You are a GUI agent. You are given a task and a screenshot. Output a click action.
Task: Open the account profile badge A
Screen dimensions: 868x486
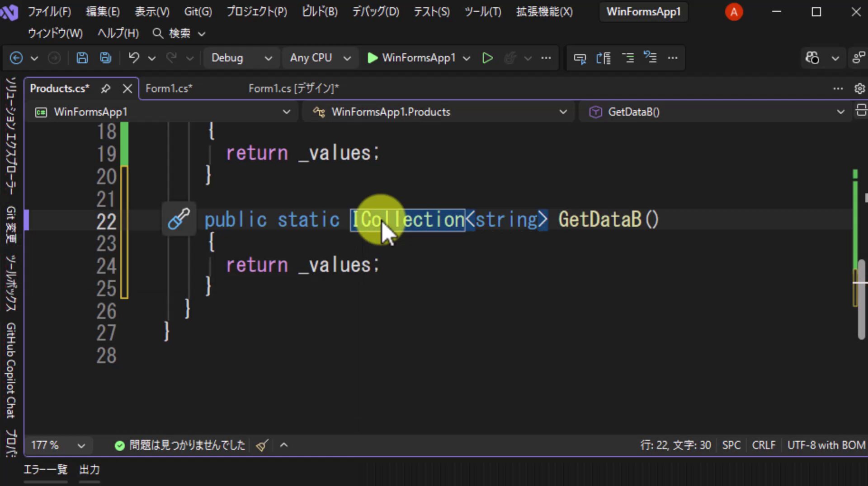pos(734,12)
